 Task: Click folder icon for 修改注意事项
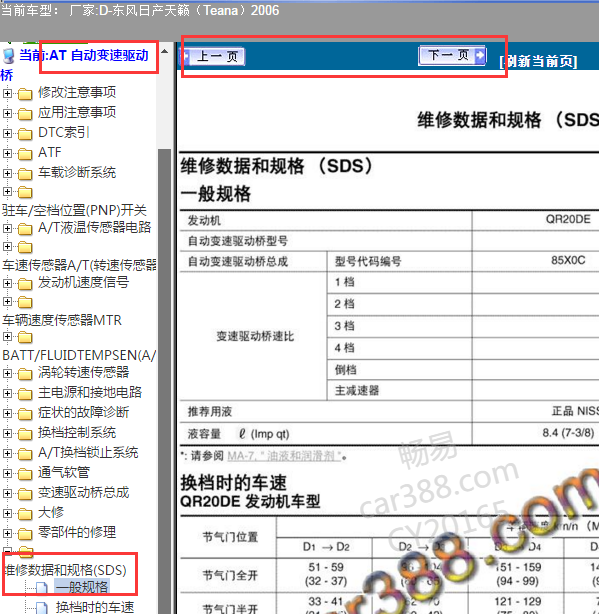(x=25, y=94)
